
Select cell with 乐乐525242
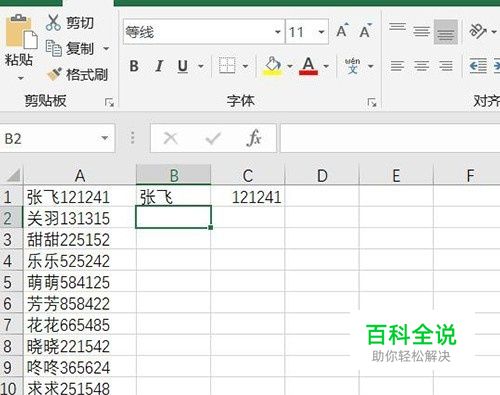80,261
